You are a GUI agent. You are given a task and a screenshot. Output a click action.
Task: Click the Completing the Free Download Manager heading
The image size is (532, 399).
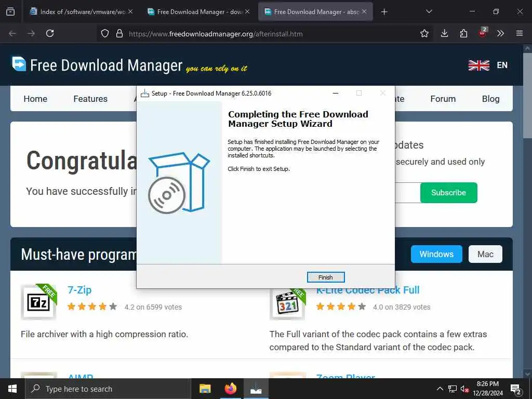298,119
